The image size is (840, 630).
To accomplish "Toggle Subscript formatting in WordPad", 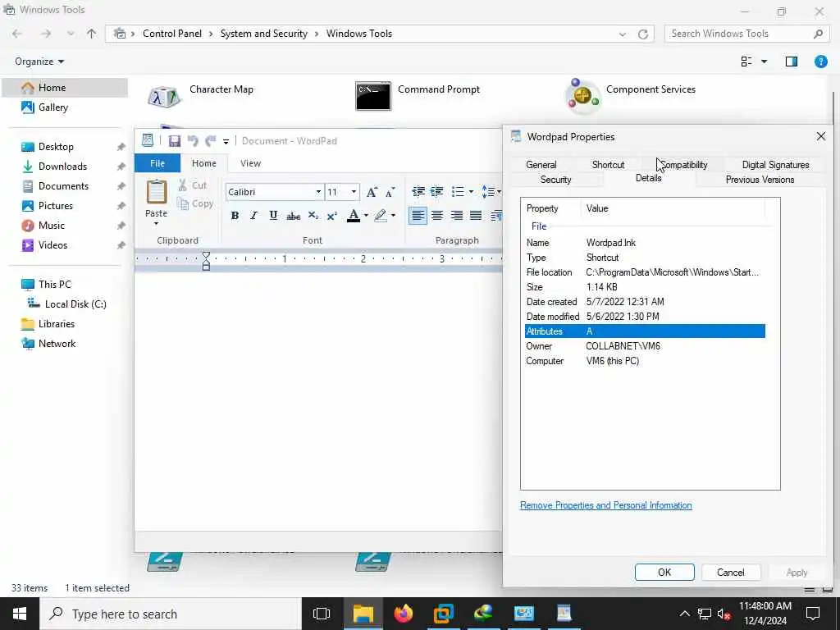I will tap(313, 216).
